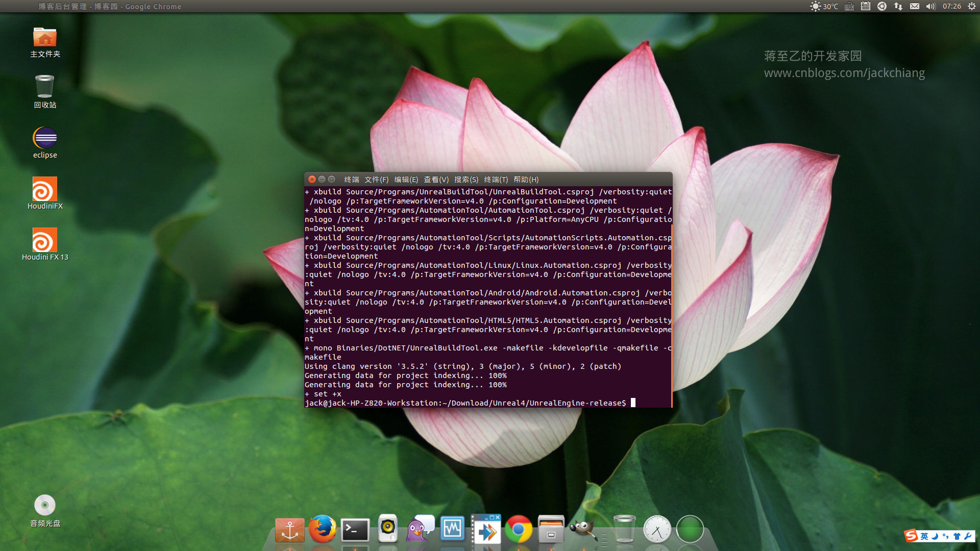Launch the terminal icon in dock
The image size is (980, 551).
pos(355,531)
